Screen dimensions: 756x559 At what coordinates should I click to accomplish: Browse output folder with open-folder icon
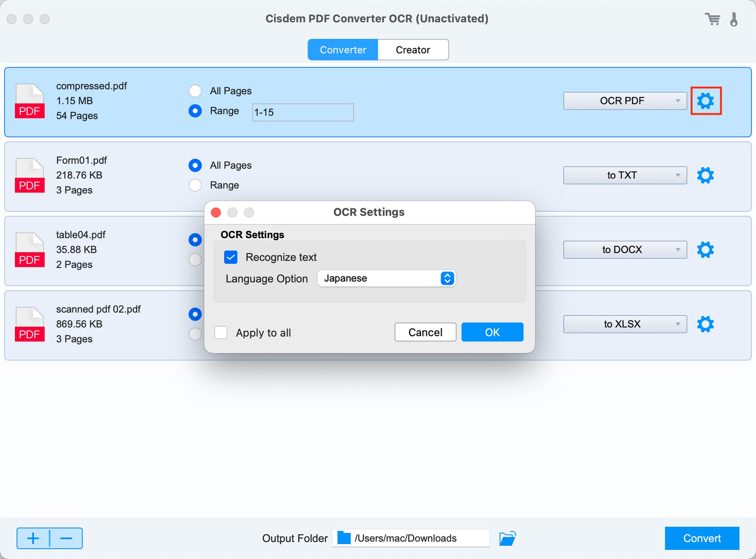pyautogui.click(x=507, y=538)
